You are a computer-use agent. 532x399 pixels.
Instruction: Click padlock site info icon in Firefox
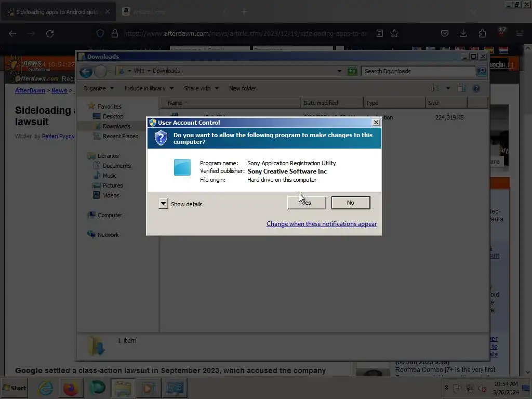[115, 33]
